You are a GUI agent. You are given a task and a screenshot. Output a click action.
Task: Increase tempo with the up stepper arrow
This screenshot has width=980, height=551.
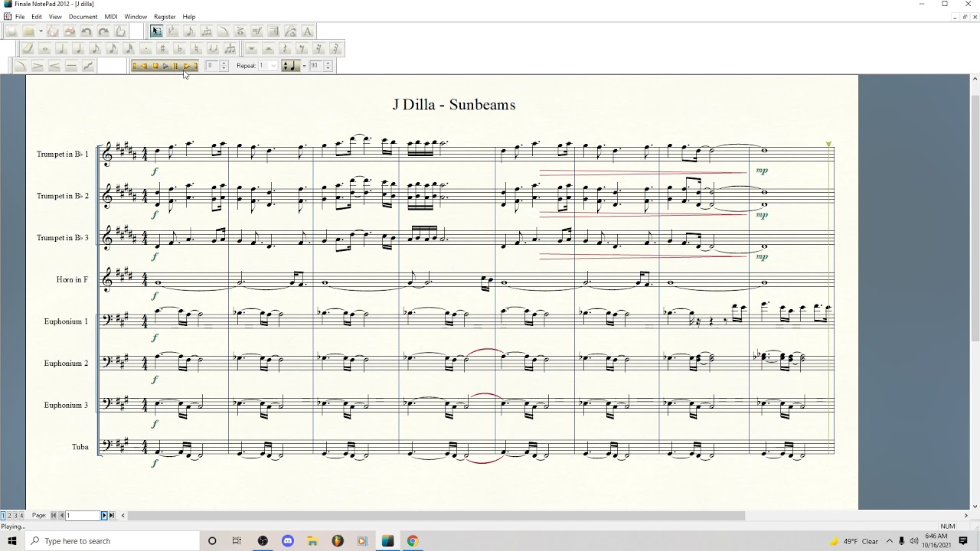point(328,63)
